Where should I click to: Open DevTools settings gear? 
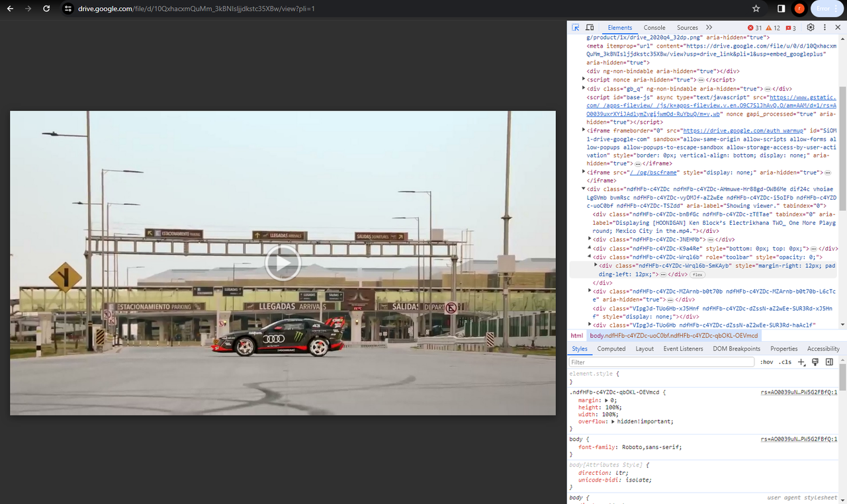click(x=810, y=27)
